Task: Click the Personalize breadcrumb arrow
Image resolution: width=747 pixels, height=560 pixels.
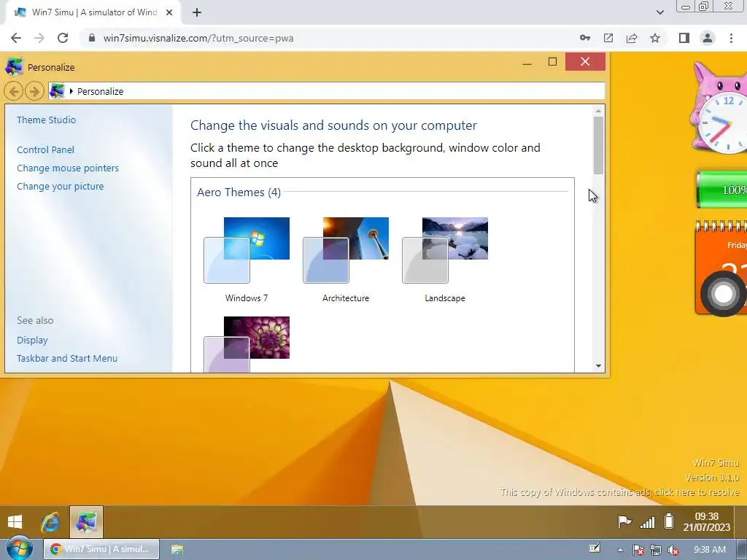Action: point(71,91)
